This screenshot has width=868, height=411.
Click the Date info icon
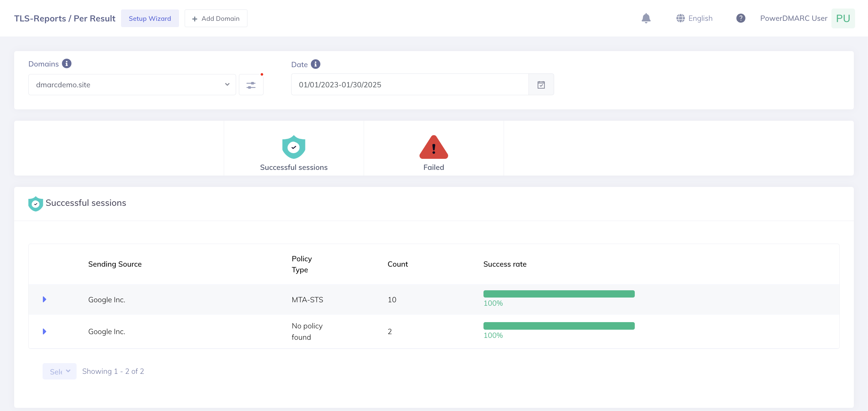(315, 64)
